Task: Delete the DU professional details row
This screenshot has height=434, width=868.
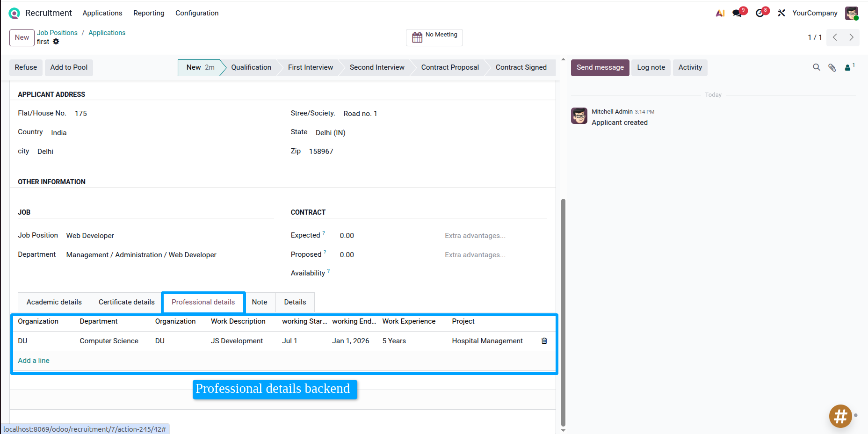Action: tap(544, 341)
